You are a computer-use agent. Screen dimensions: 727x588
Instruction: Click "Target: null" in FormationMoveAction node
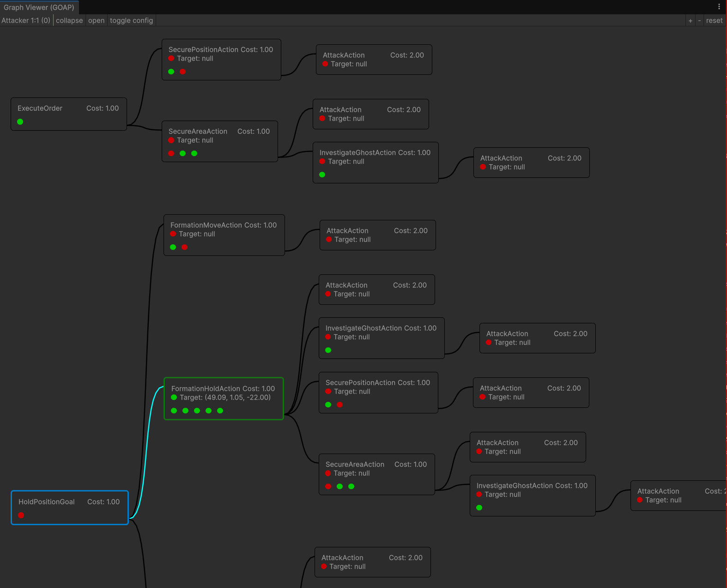197,234
